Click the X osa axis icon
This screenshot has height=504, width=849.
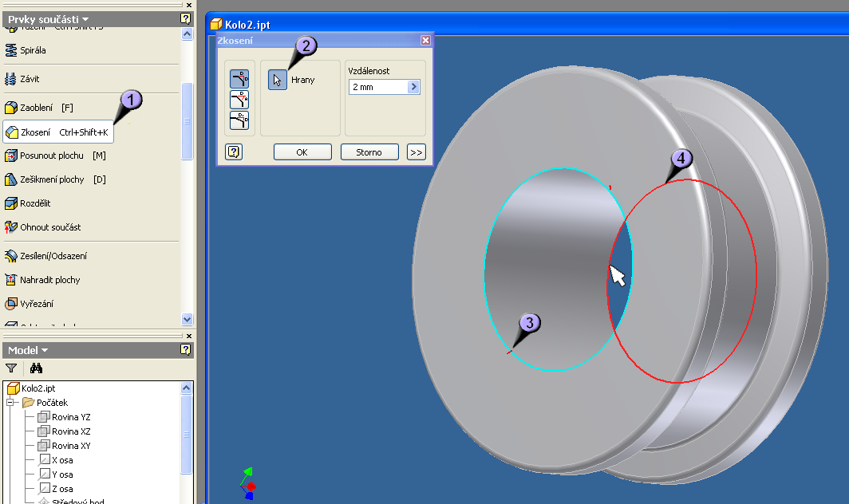(x=45, y=460)
